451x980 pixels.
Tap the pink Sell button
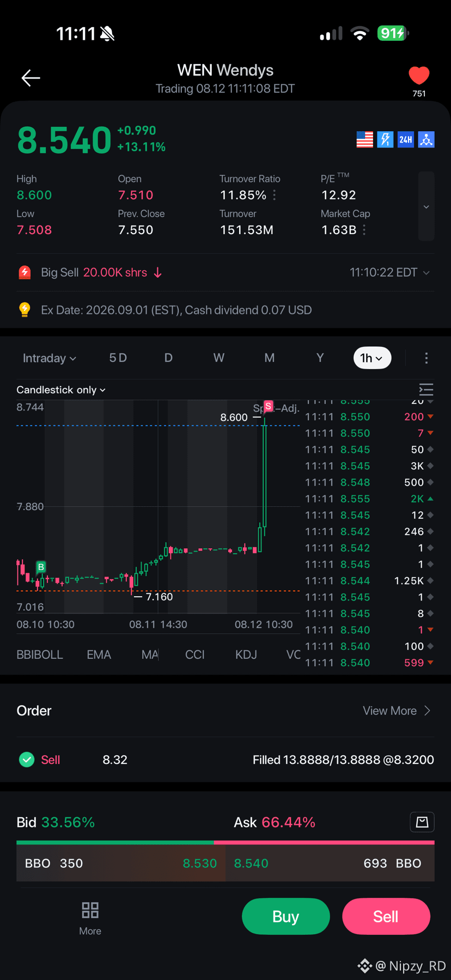point(386,916)
